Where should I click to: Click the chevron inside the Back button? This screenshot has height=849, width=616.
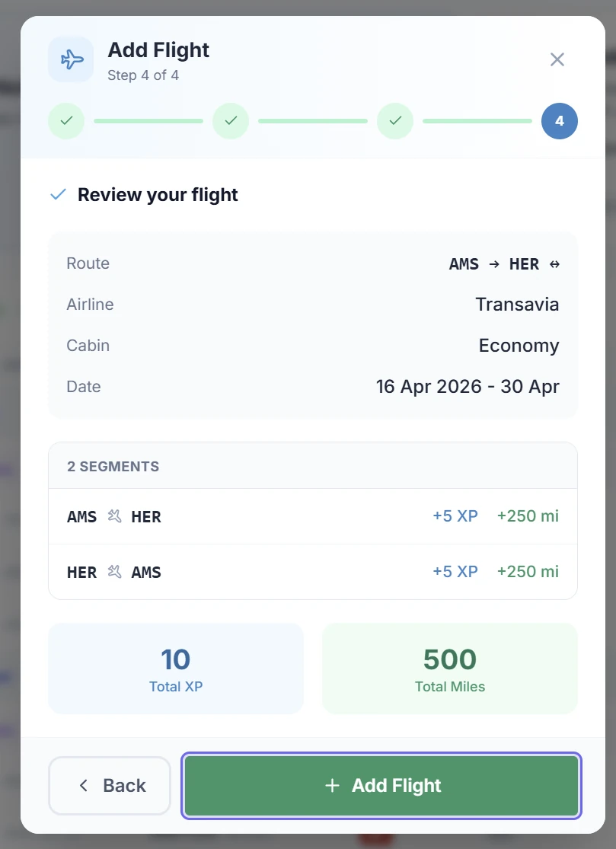[83, 785]
